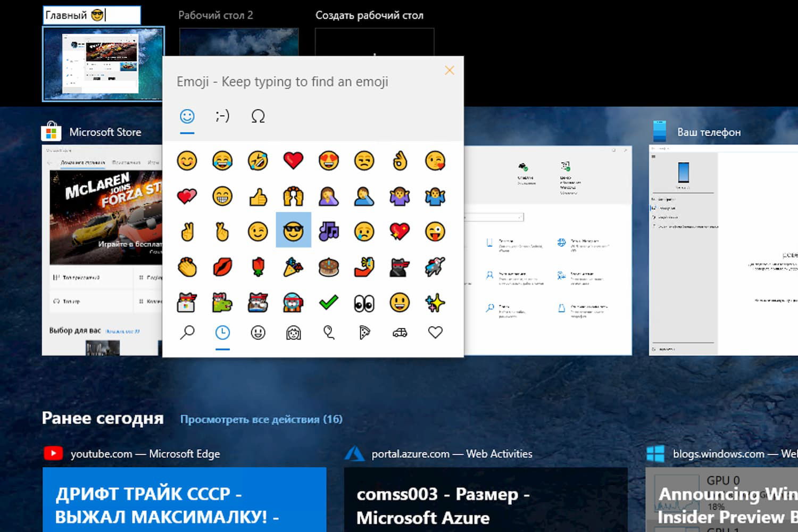This screenshot has height=532, width=798.
Task: Insert the raising hands emoji
Action: (293, 196)
